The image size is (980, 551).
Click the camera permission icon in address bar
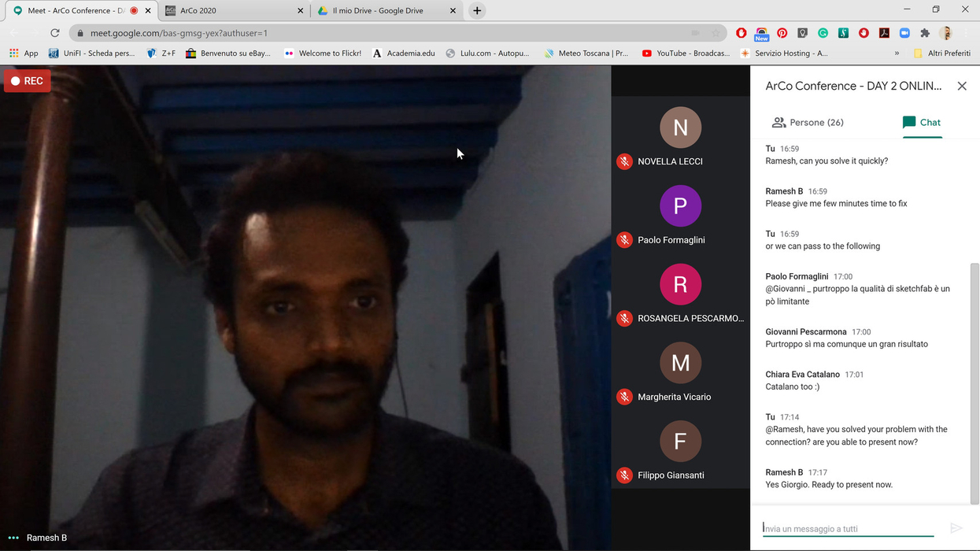695,33
